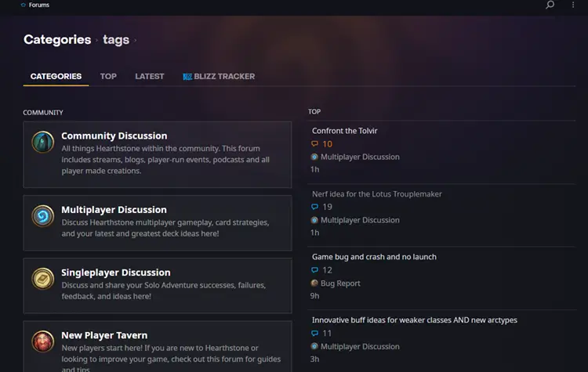Open the New Player Tavern category

[104, 335]
